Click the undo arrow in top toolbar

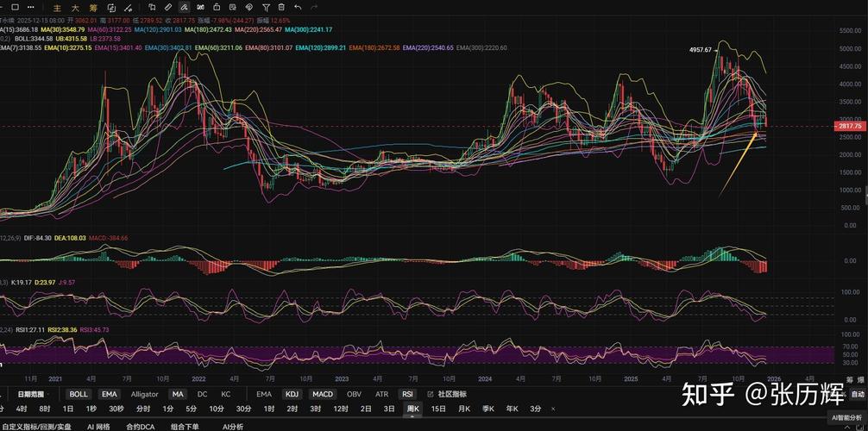coord(298,7)
